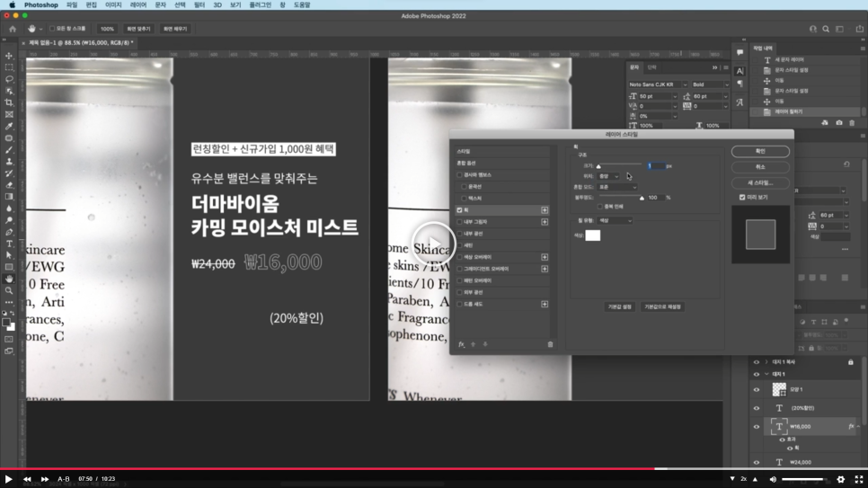Add another Drop Shadow with plus icon
The height and width of the screenshot is (488, 868).
(545, 304)
